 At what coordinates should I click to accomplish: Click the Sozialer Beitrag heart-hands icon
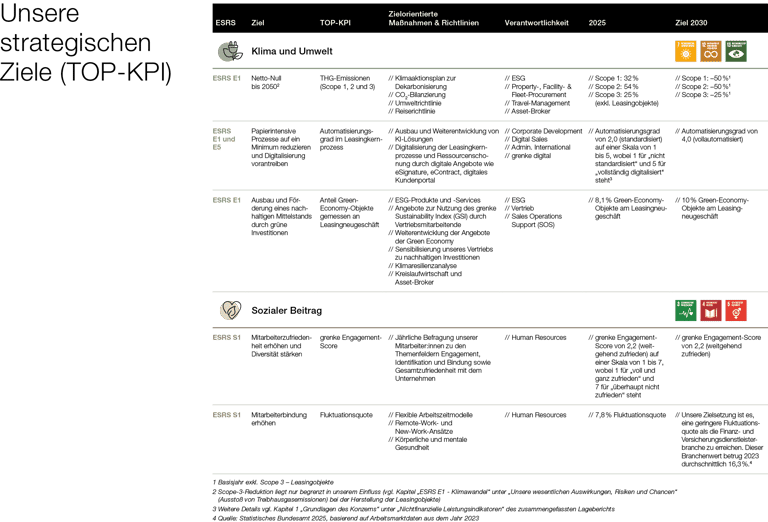229,310
